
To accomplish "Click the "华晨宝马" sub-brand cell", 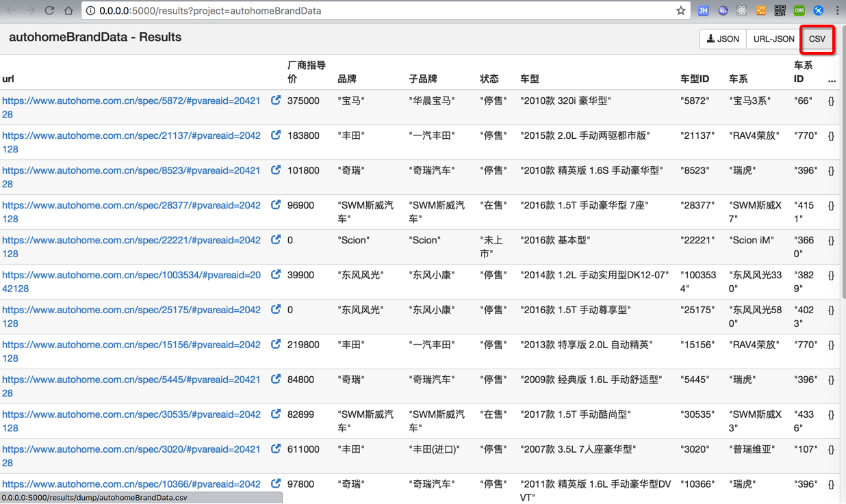I will pos(431,101).
